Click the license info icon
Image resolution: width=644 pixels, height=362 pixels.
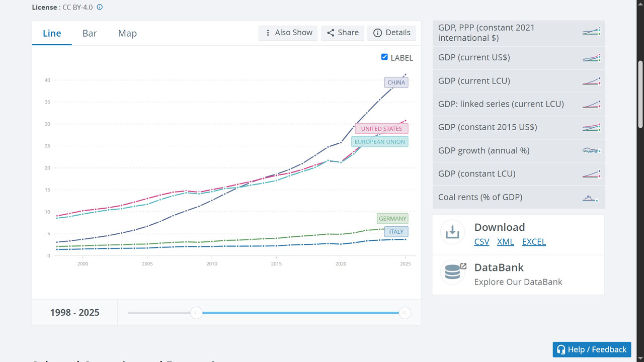point(100,7)
